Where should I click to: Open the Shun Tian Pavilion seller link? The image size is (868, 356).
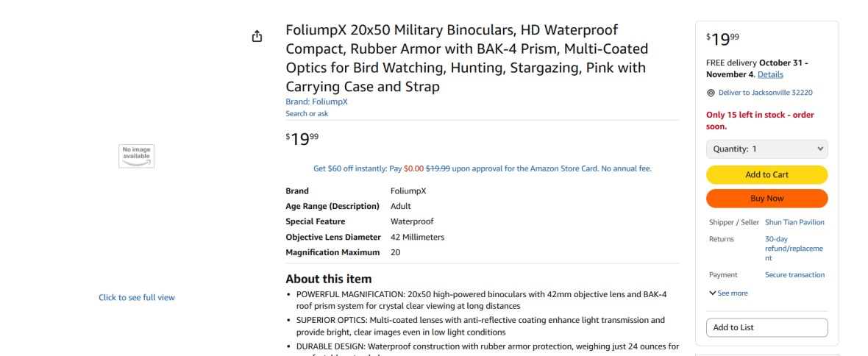[794, 222]
